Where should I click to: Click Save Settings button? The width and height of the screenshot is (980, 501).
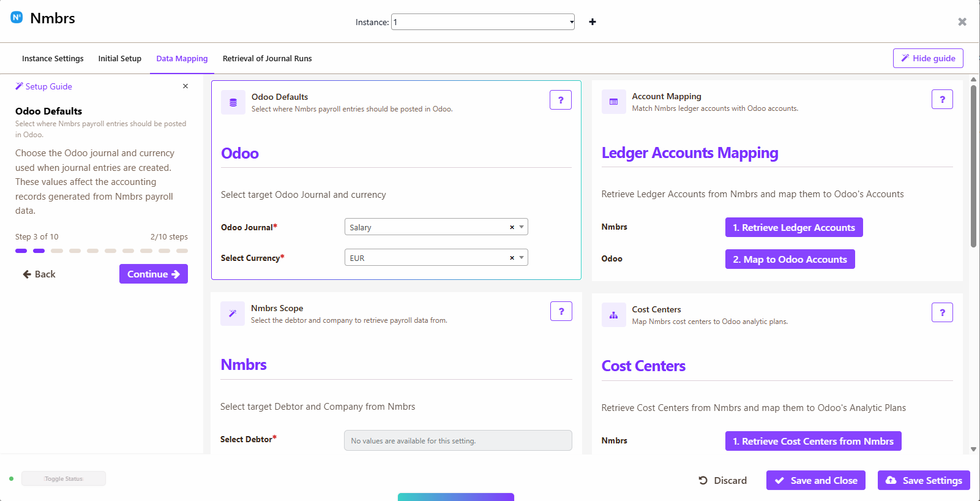coord(924,480)
